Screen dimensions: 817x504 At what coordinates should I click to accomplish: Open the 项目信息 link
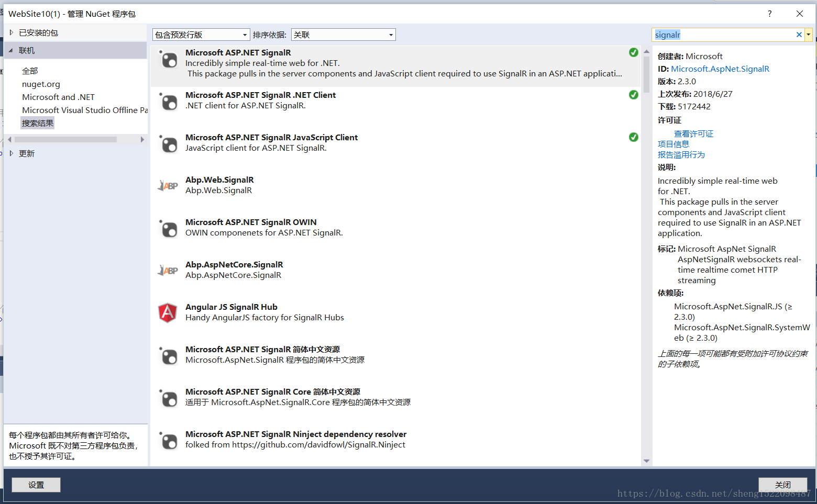click(674, 144)
